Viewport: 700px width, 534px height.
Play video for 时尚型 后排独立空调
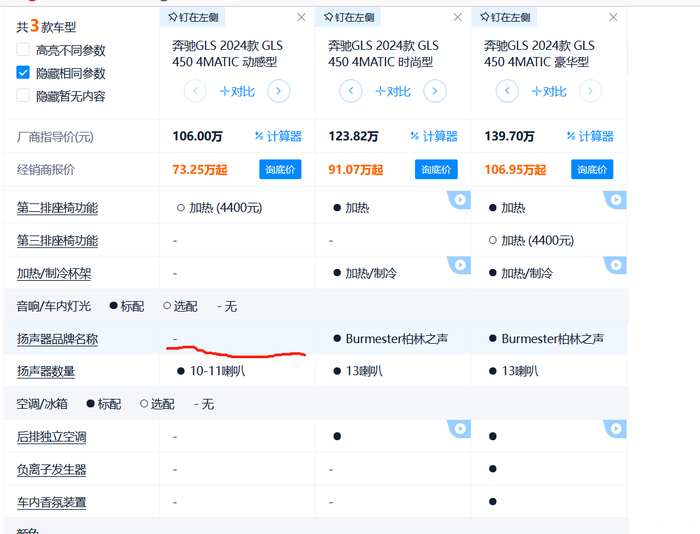coord(460,429)
